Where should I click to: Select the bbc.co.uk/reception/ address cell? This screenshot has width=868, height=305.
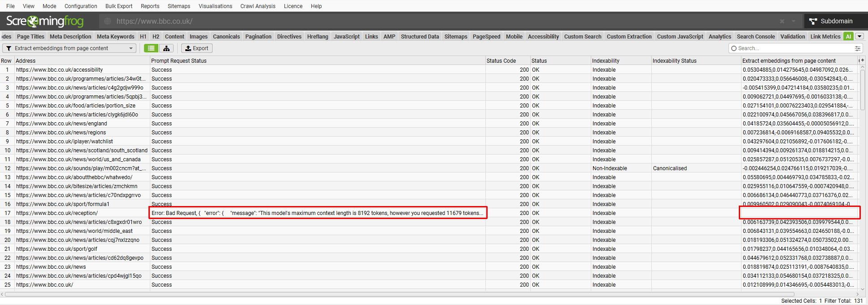tap(82, 213)
